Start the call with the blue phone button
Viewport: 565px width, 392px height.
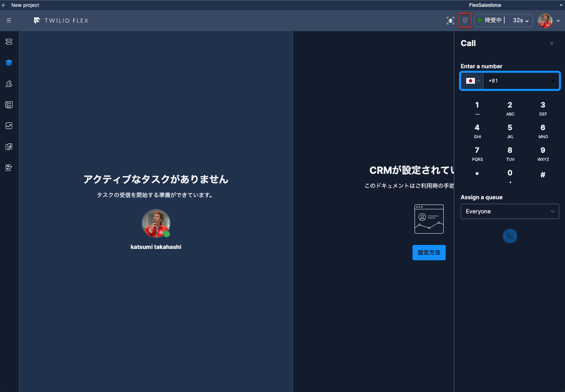(x=510, y=236)
